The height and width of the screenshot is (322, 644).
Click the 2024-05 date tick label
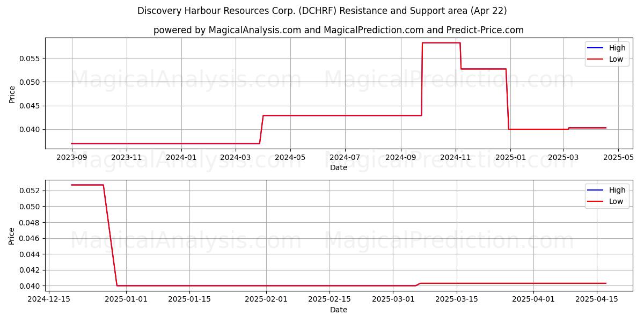(x=290, y=158)
